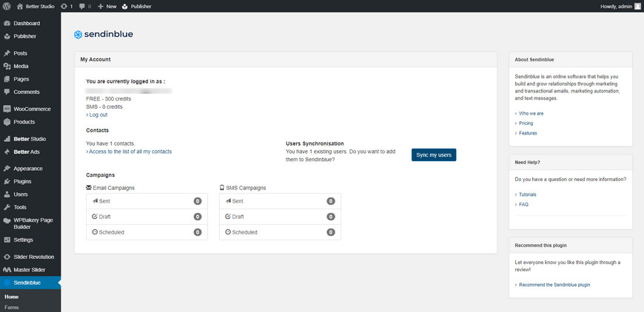
Task: Click the Publisher sidebar icon
Action: [7, 36]
